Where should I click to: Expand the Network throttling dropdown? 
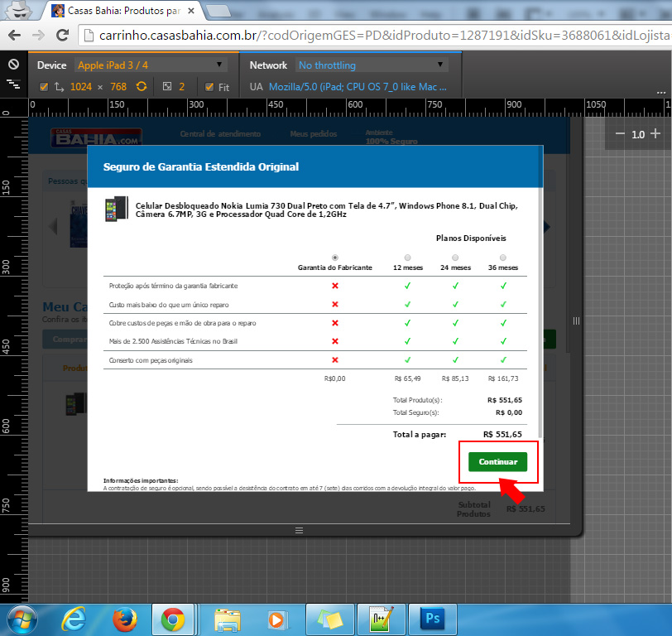pyautogui.click(x=371, y=65)
